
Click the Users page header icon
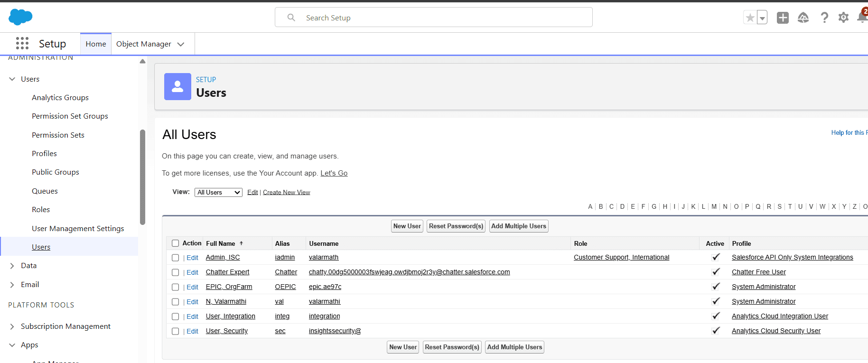(x=177, y=86)
